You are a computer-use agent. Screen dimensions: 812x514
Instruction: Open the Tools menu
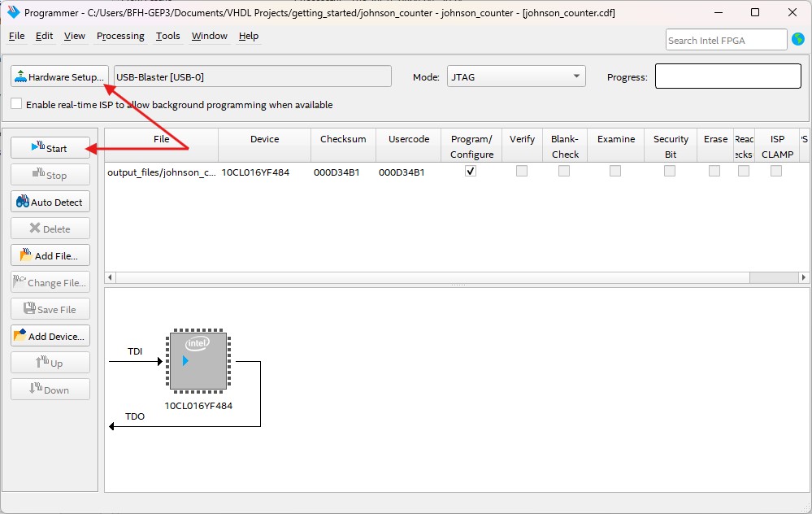pos(167,36)
